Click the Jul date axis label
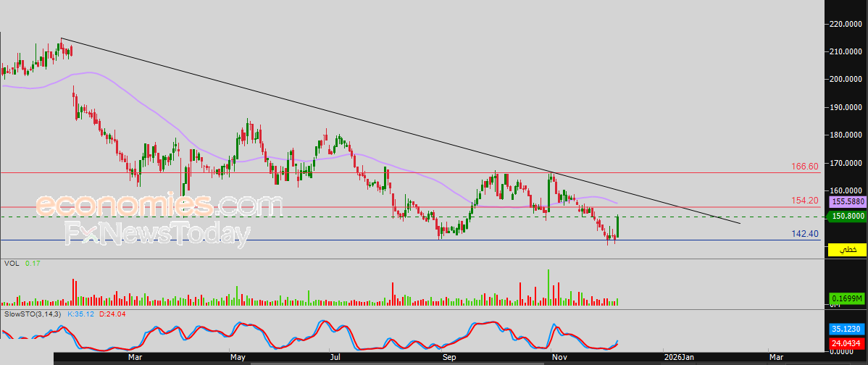 (x=334, y=358)
